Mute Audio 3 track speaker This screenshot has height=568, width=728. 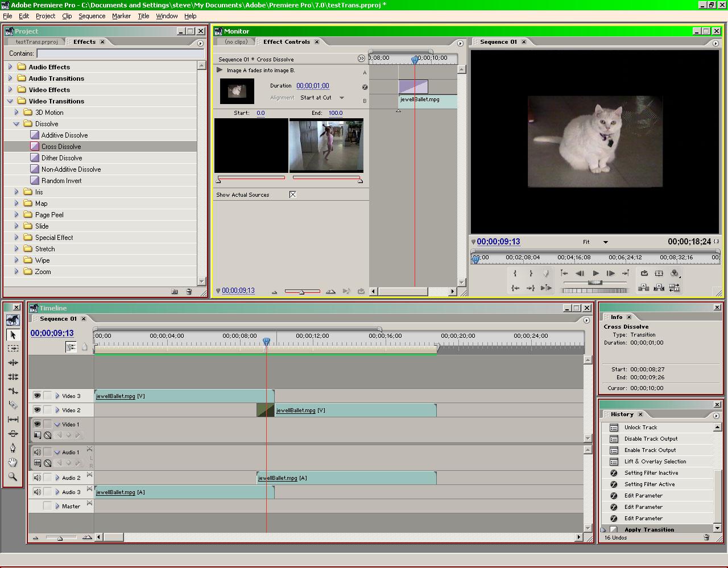37,492
